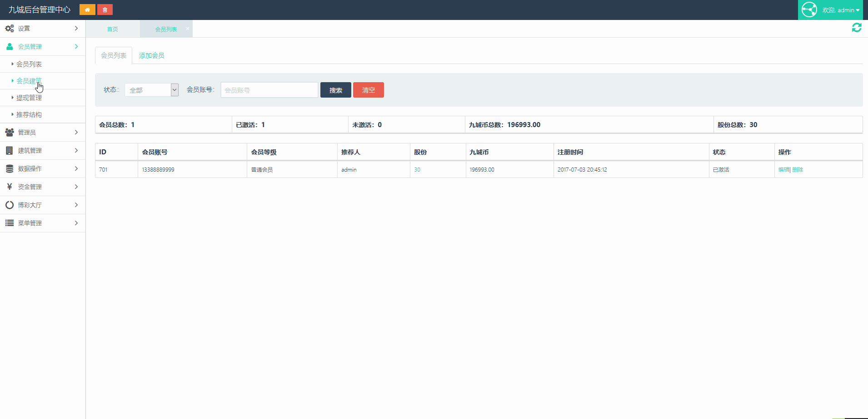Click the admin avatar icon
The image size is (868, 419).
809,10
